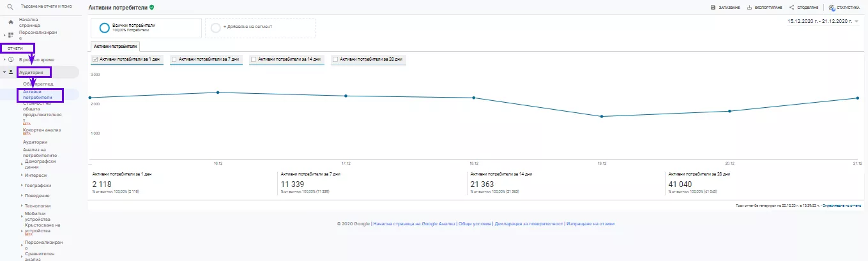This screenshot has width=868, height=261.
Task: Click the green verified shield icon beside title
Action: tap(151, 7)
